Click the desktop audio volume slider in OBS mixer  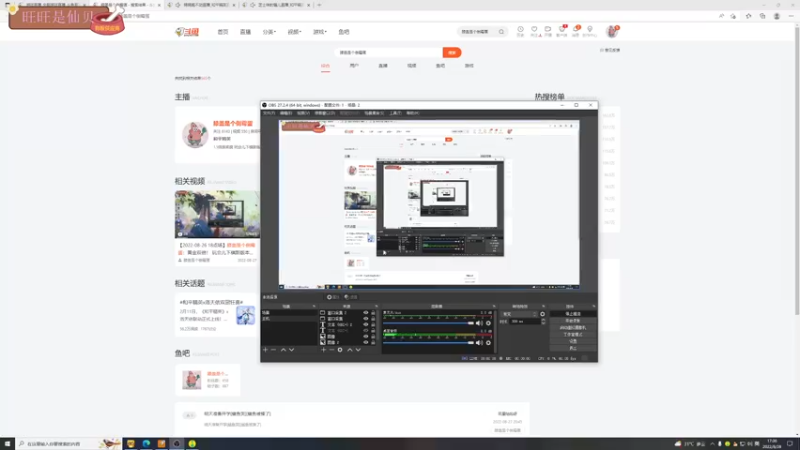429,343
